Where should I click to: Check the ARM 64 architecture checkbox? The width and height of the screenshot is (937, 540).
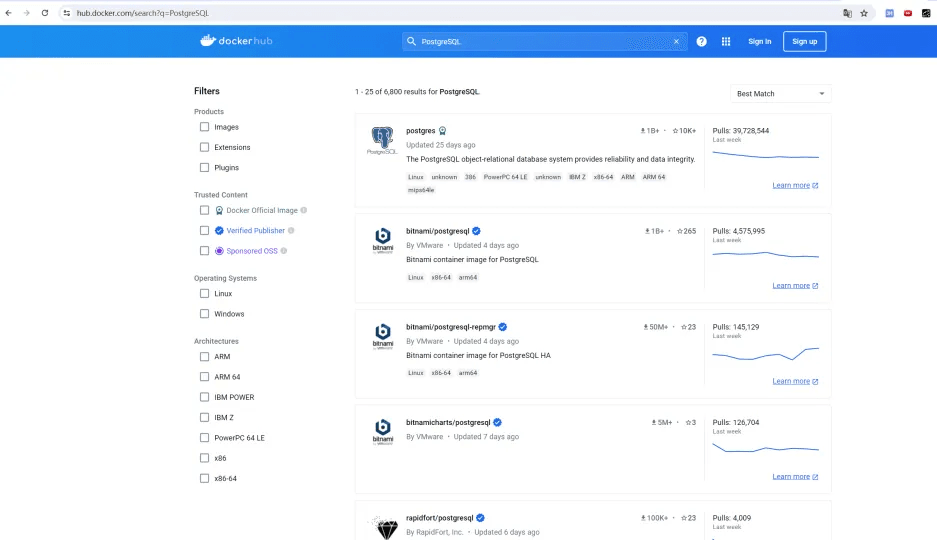click(204, 377)
